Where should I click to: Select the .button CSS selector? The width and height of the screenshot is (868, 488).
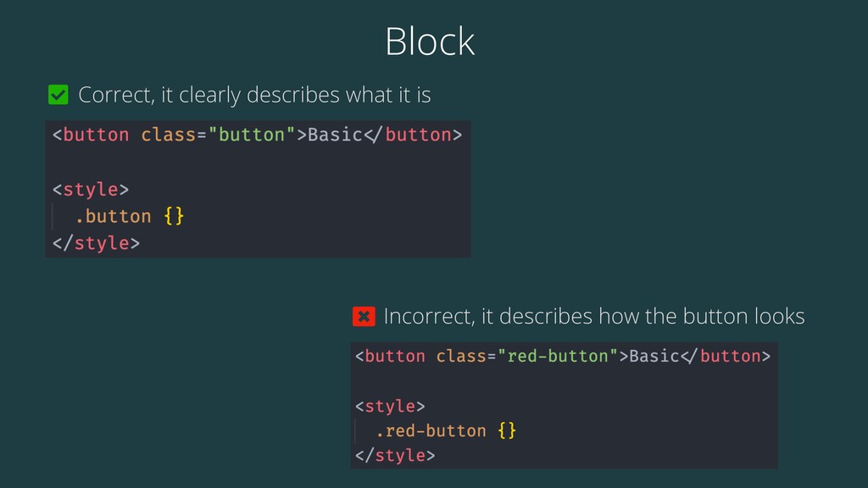point(113,216)
